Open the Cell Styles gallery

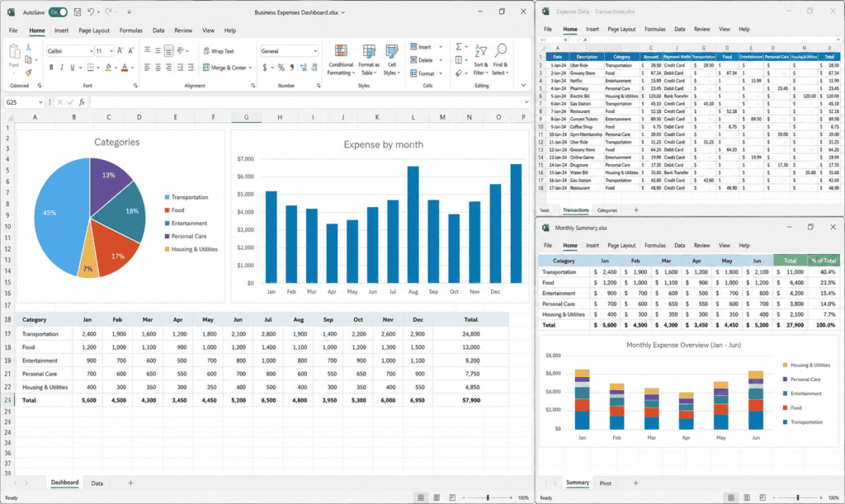tap(392, 59)
